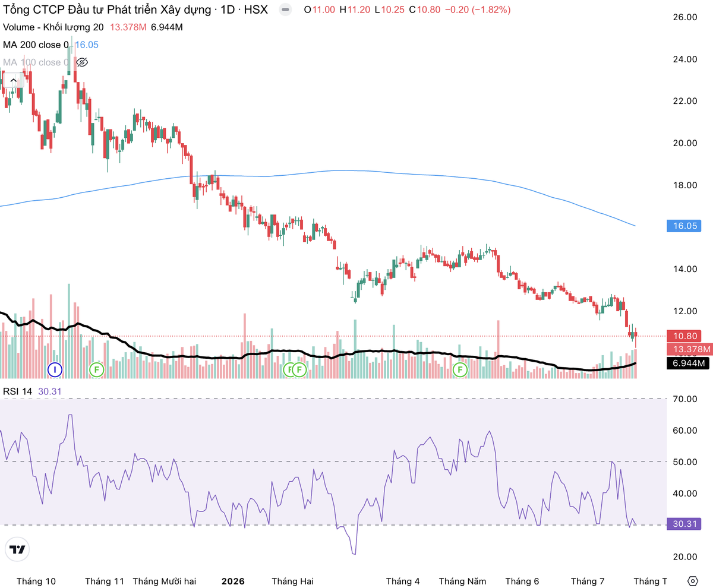Click the 2026 label on time axis

pyautogui.click(x=233, y=581)
